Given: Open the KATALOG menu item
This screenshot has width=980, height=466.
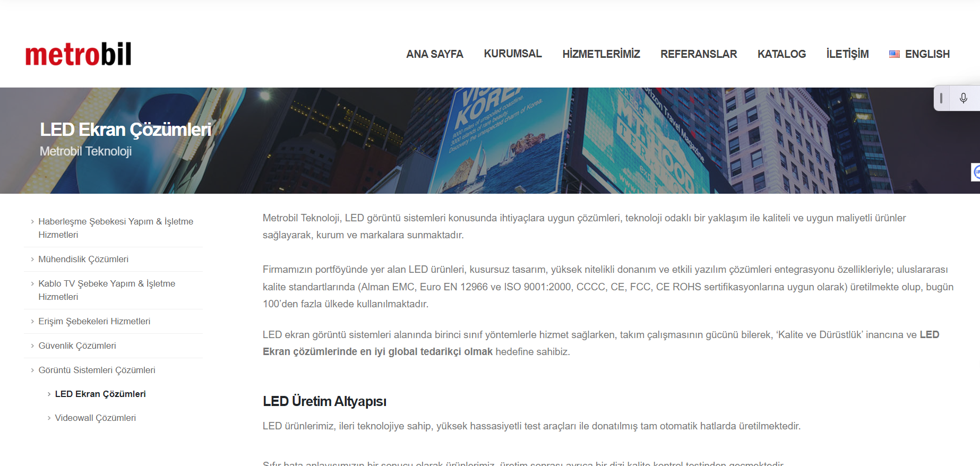Looking at the screenshot, I should click(781, 54).
